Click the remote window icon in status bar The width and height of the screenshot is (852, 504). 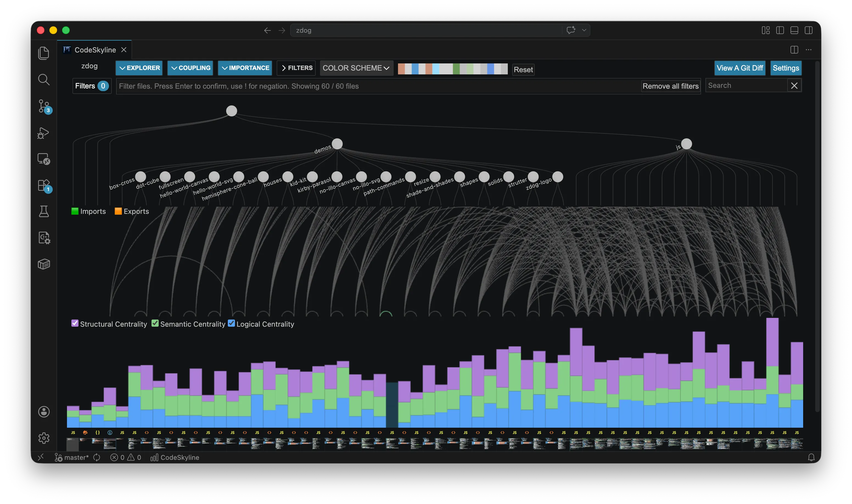(x=41, y=458)
